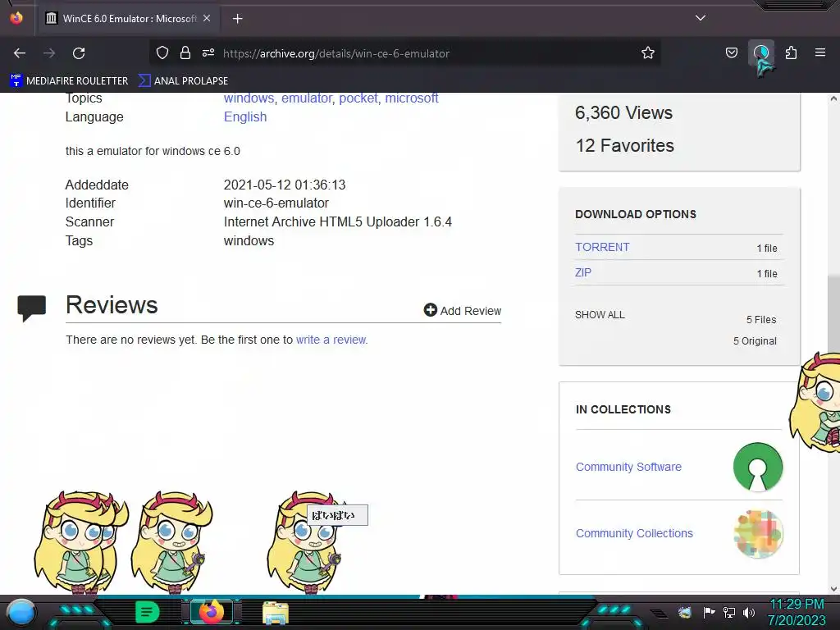Viewport: 840px width, 630px height.
Task: Click the Firefox account avatar icon
Action: (760, 52)
